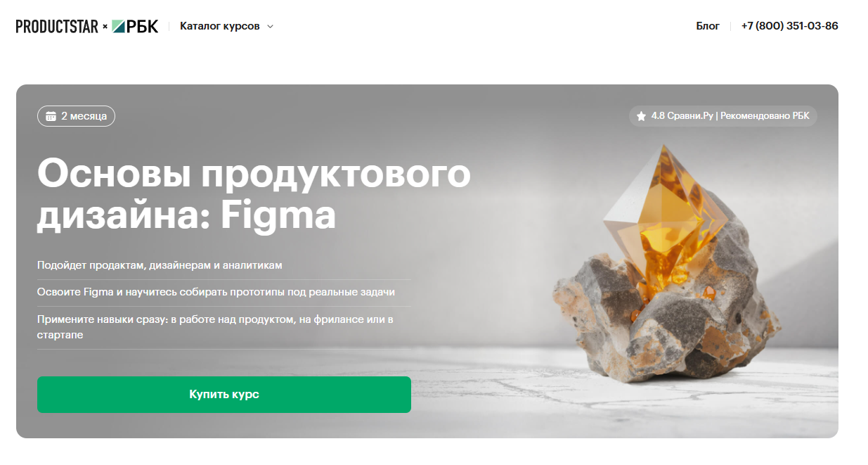This screenshot has width=868, height=465.
Task: Click the ProductStar logo
Action: pyautogui.click(x=57, y=27)
